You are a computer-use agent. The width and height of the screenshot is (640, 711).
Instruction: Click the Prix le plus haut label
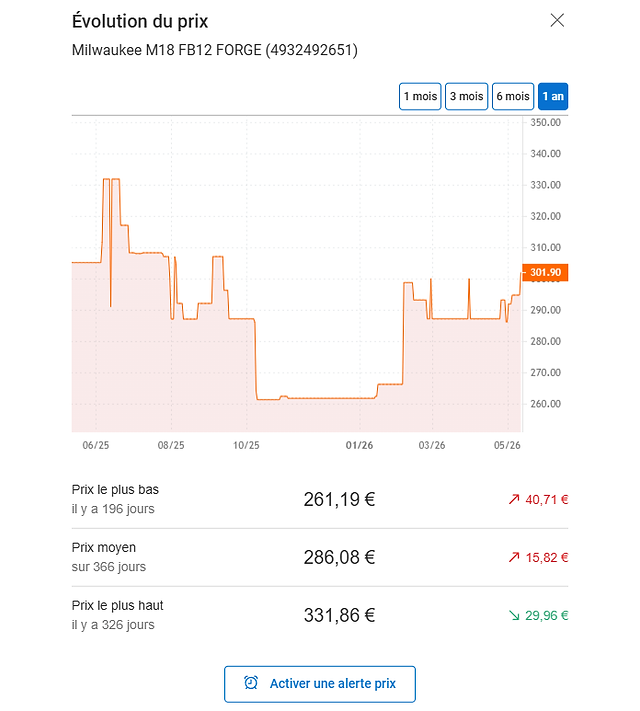(x=117, y=605)
